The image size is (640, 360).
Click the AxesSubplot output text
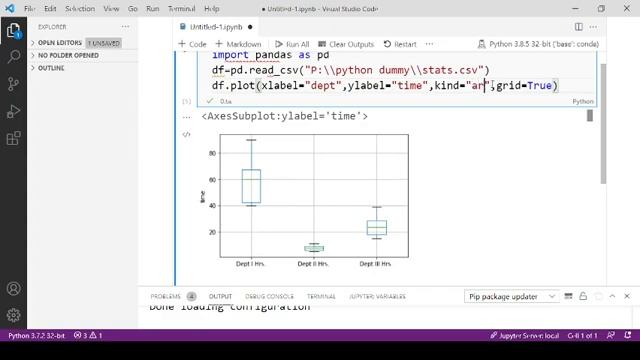(284, 116)
